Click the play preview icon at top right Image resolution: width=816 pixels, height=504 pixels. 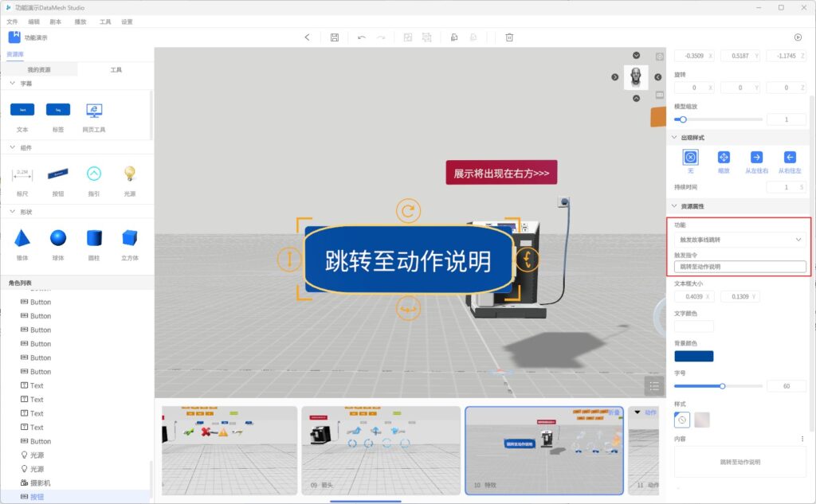[798, 37]
